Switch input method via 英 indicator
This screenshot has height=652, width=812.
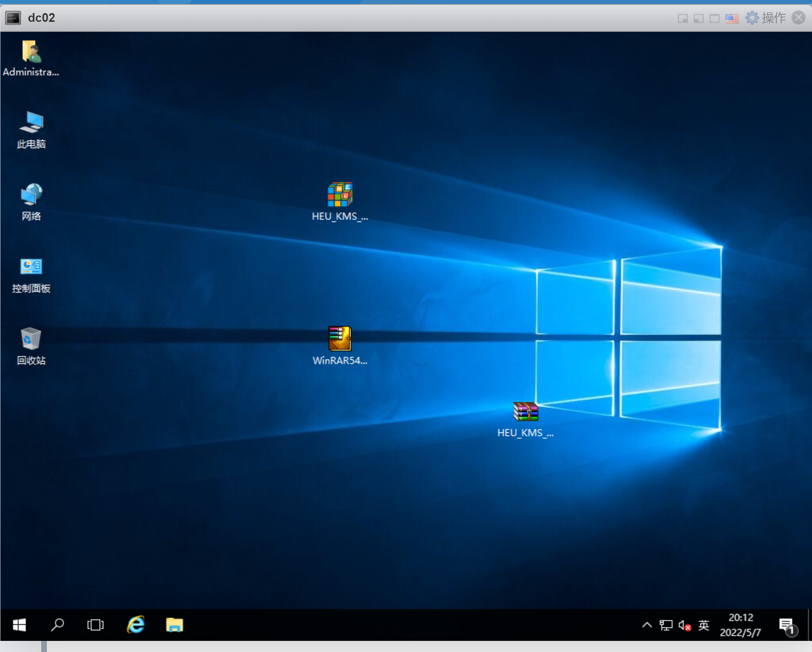point(704,625)
